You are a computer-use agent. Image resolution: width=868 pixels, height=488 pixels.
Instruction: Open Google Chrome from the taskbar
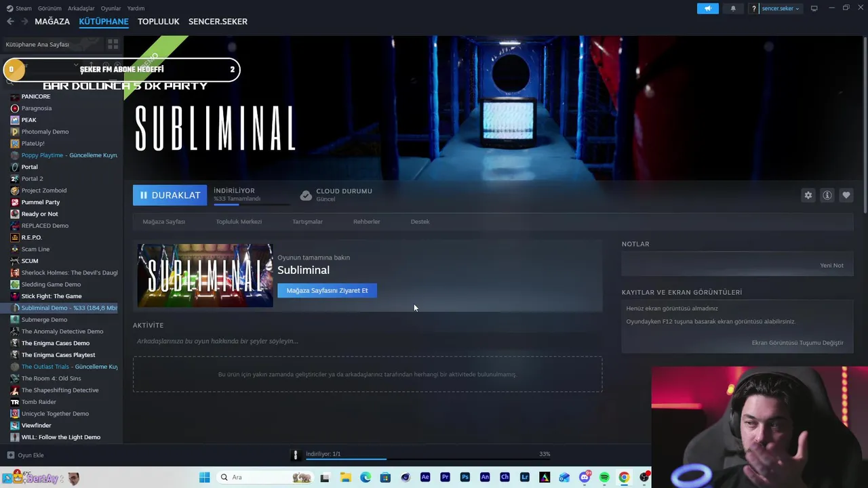coord(624,477)
